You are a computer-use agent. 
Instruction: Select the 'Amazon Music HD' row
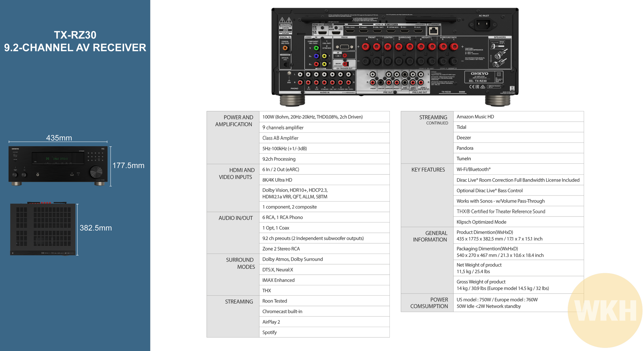(x=518, y=116)
